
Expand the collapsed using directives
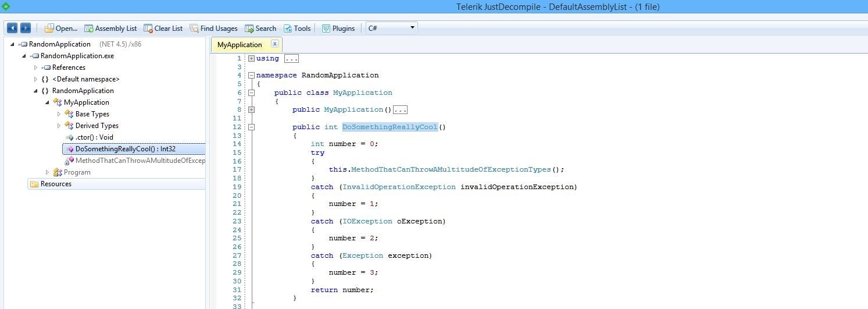point(251,58)
